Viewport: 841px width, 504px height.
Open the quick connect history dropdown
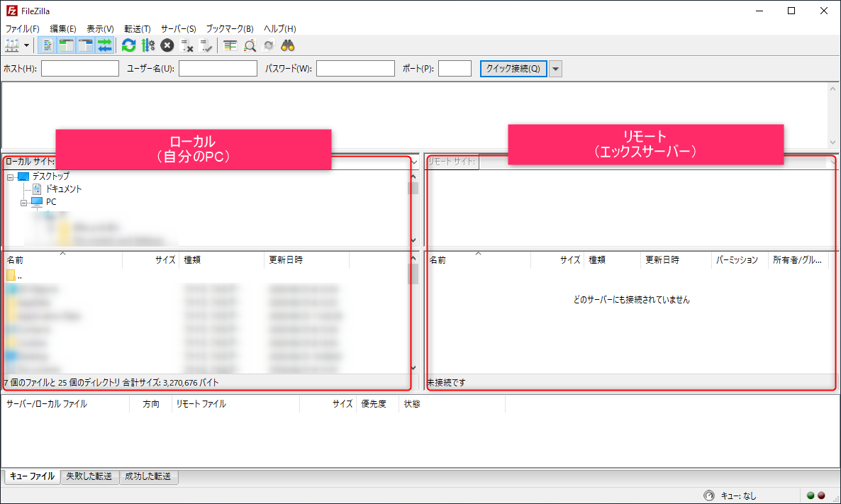(x=556, y=69)
